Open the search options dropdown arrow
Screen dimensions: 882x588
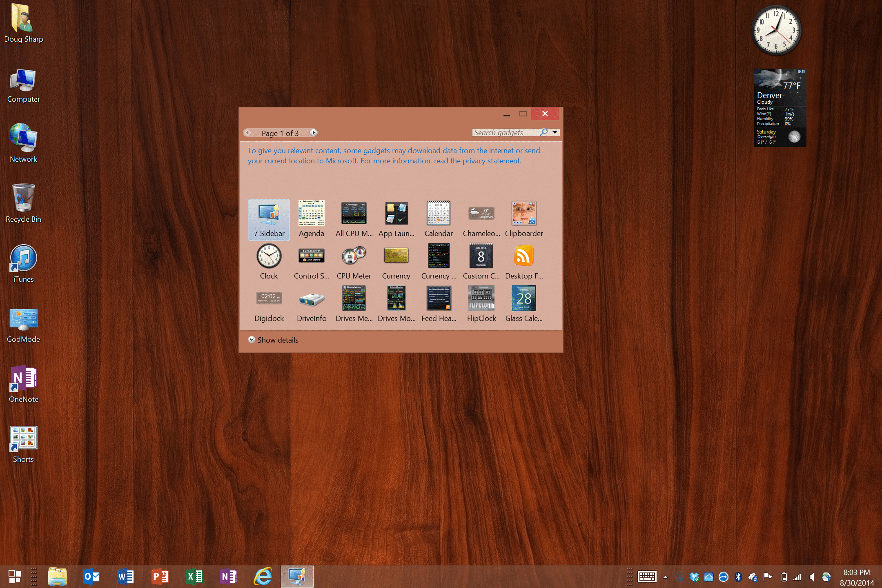click(x=555, y=132)
